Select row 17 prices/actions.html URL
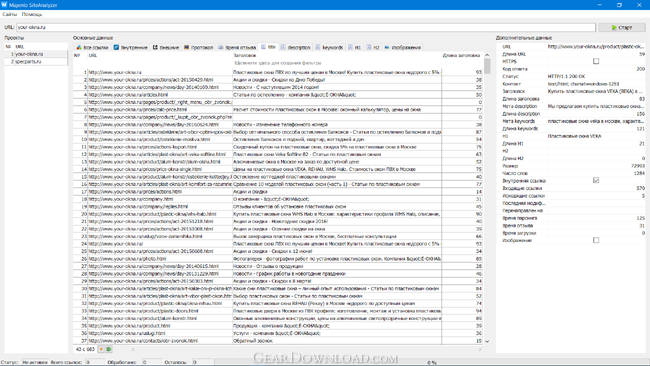Screen dimensions: 650x366 pos(135,191)
